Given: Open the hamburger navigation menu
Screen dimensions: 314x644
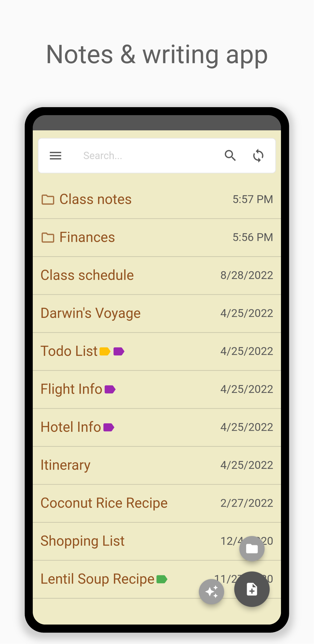Looking at the screenshot, I should (55, 155).
